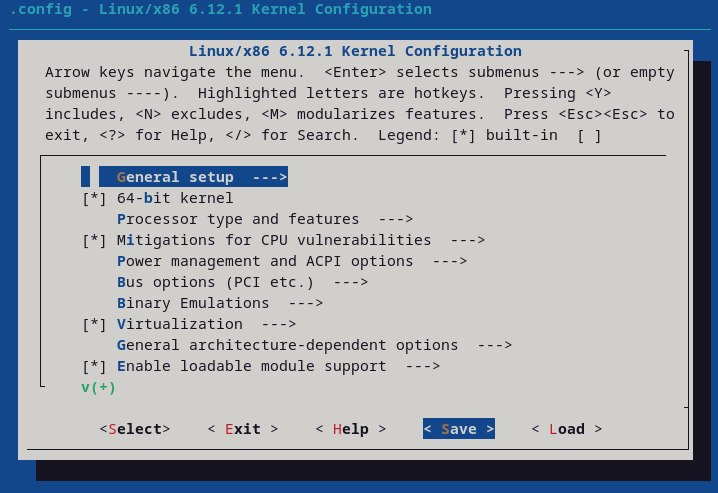This screenshot has width=718, height=493.
Task: Click the Help button
Action: (351, 429)
